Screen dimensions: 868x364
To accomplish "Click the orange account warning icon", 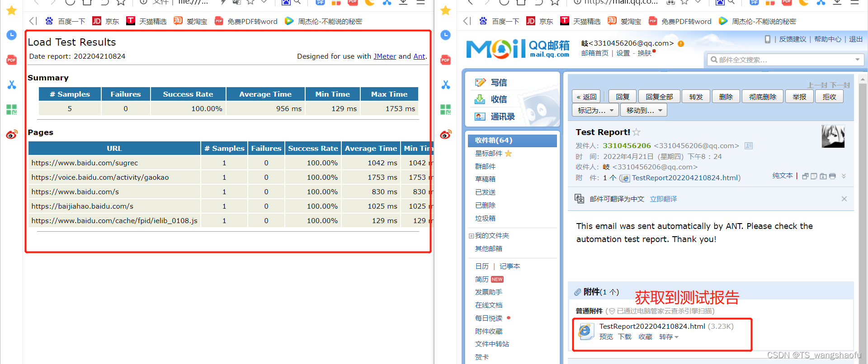I will (x=680, y=44).
